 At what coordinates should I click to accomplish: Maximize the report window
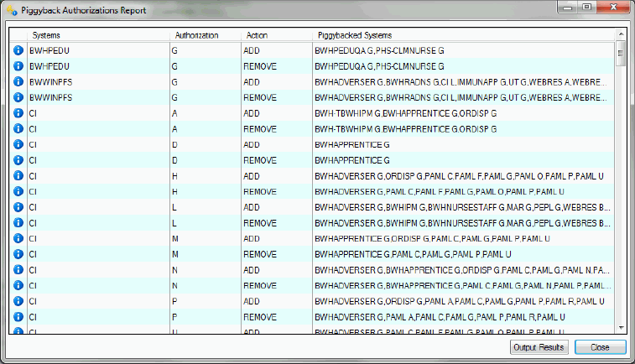click(x=586, y=8)
